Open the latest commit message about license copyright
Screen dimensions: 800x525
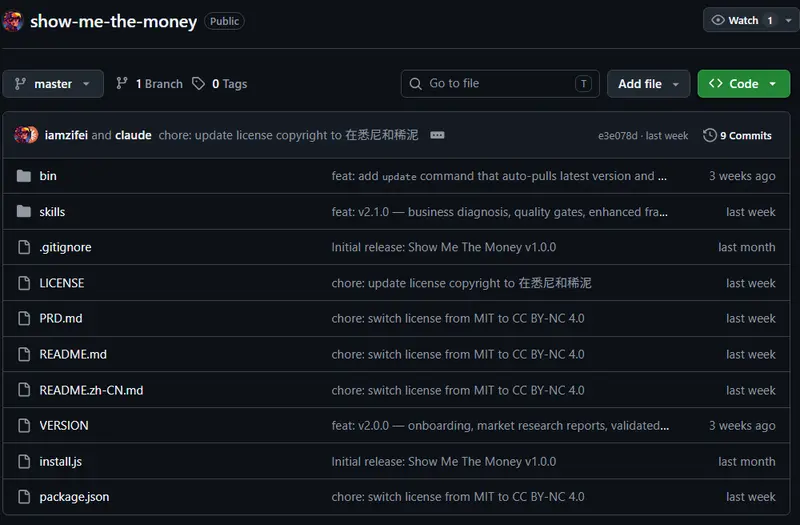[x=288, y=135]
